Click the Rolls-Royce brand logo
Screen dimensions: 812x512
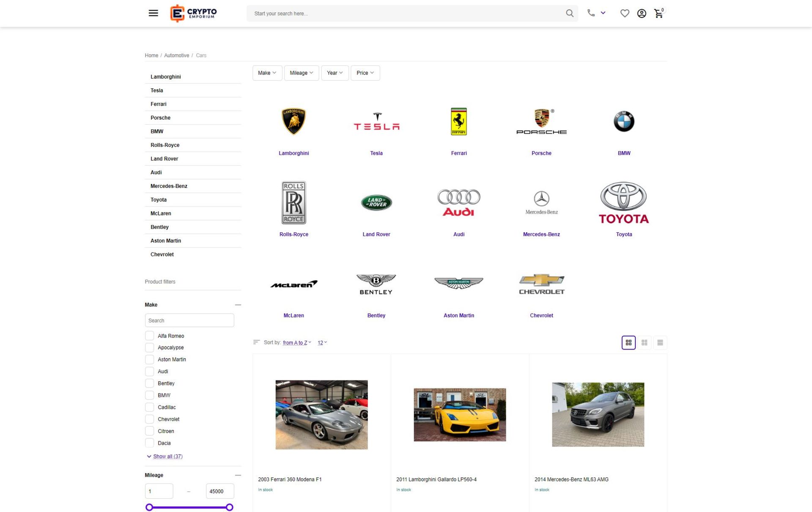pos(294,203)
